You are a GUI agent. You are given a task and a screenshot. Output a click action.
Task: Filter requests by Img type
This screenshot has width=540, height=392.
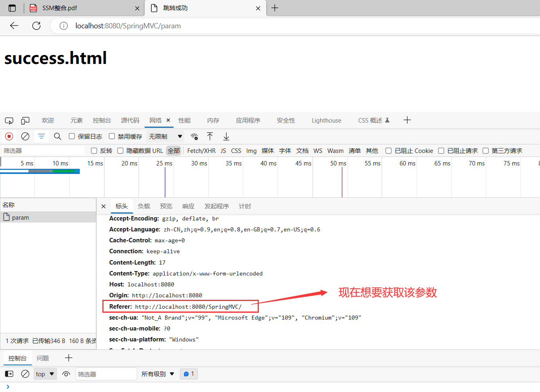tap(252, 150)
